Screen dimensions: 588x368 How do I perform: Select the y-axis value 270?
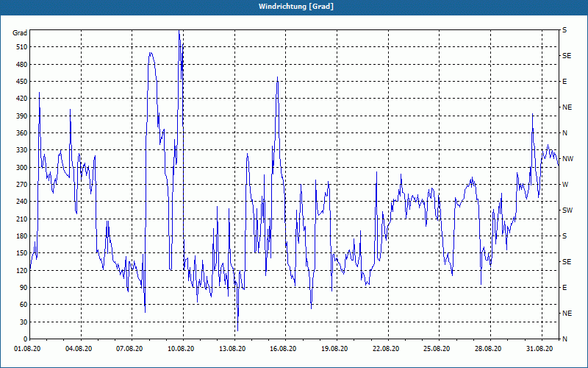22,185
